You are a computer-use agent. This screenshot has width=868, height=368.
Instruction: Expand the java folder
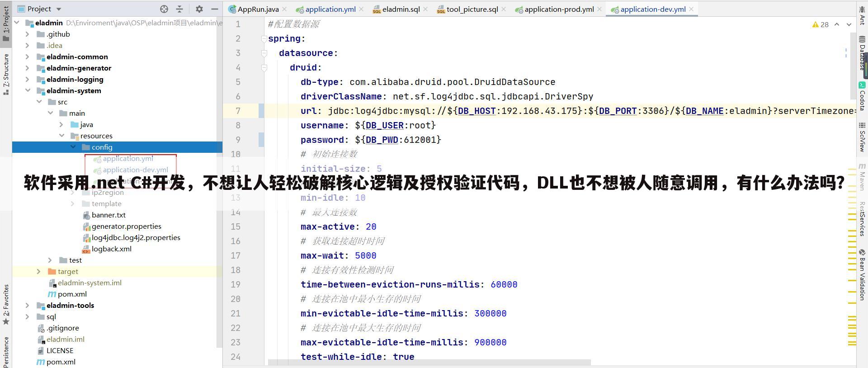pos(61,124)
